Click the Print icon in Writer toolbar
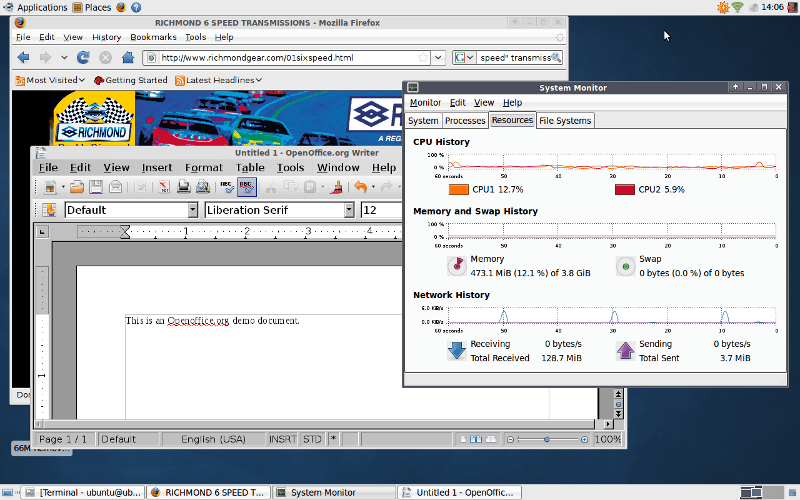 (x=184, y=187)
